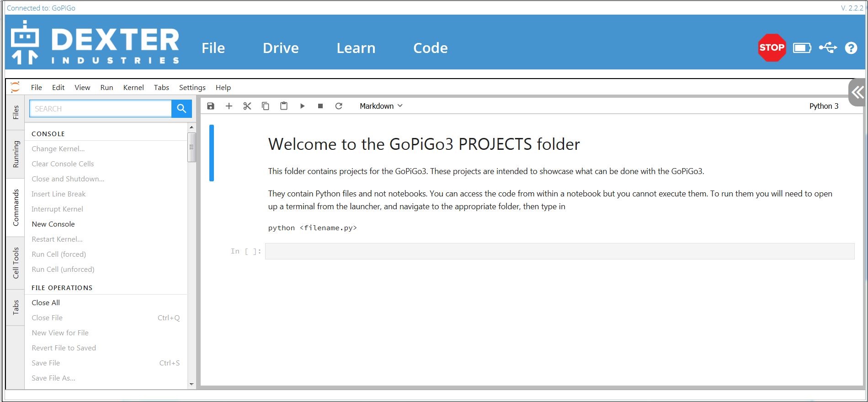Collapse panel with double chevron arrow
Image resolution: width=868 pixels, height=402 pixels.
pos(857,93)
